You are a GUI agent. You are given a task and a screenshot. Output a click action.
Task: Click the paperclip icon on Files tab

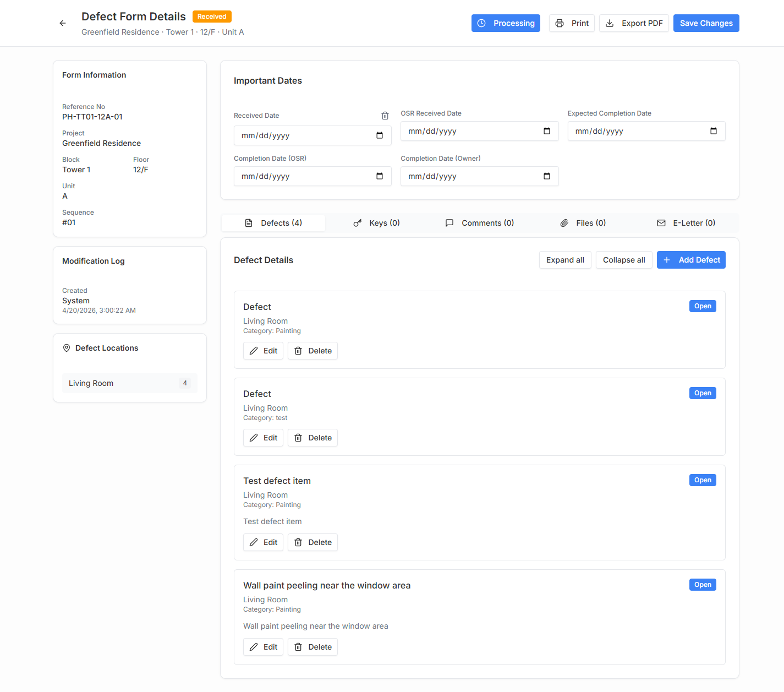click(564, 223)
